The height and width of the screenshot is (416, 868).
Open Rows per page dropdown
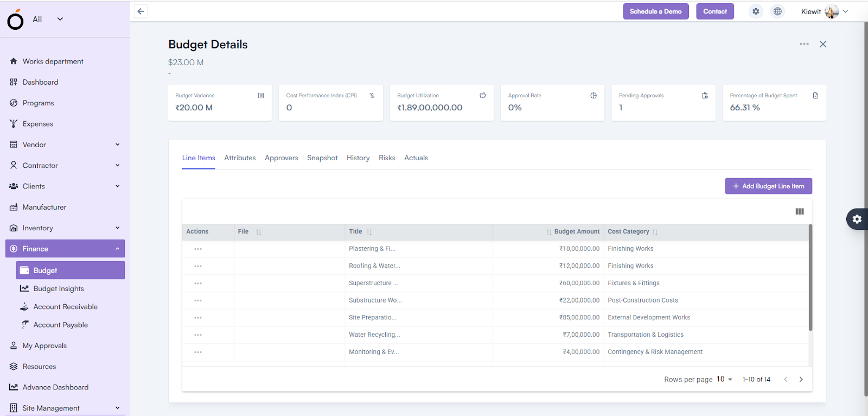[724, 380]
